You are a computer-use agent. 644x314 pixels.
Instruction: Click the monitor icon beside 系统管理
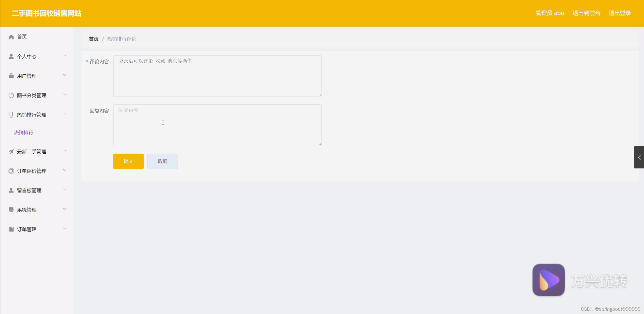pos(11,210)
